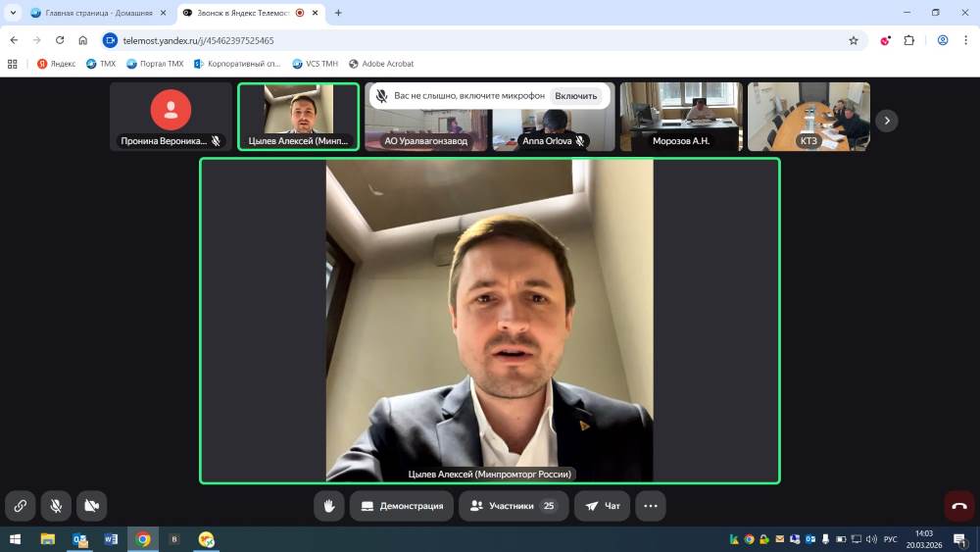Select the Морозов А.Н. participant thumbnail
This screenshot has width=980, height=552.
pyautogui.click(x=681, y=118)
